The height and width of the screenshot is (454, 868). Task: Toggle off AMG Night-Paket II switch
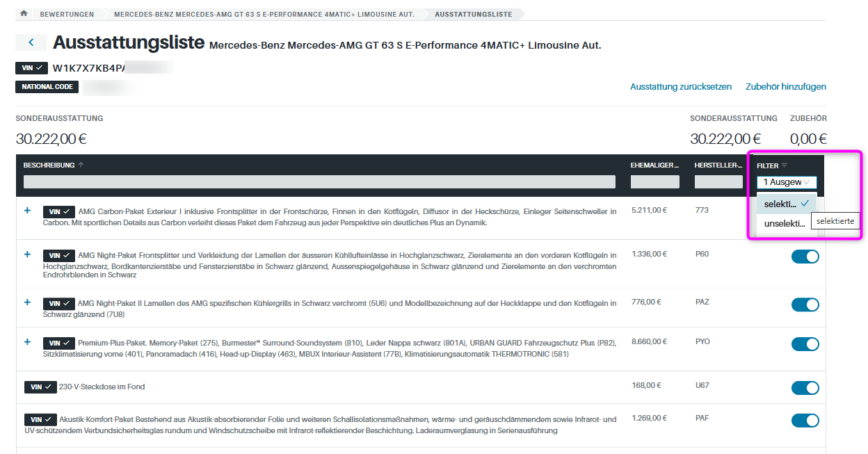[x=805, y=305]
